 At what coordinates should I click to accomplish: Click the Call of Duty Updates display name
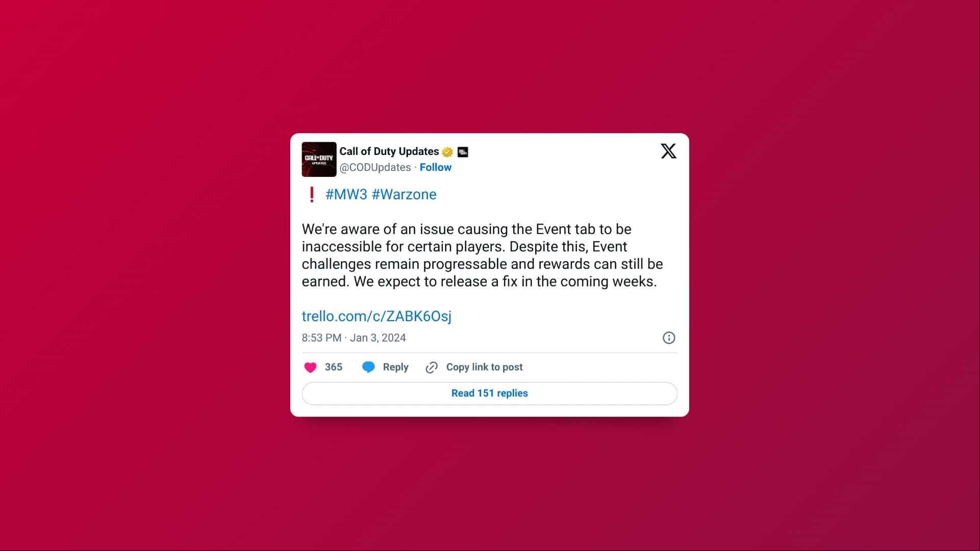coord(389,151)
